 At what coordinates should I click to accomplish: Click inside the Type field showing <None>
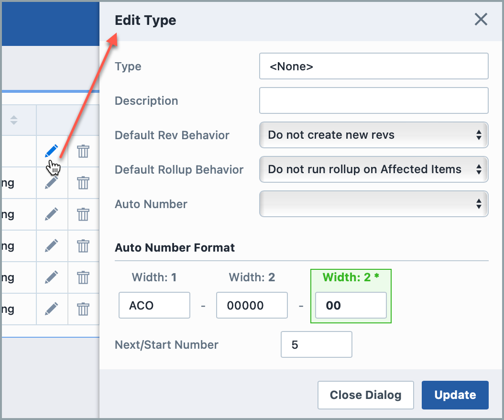pos(373,66)
